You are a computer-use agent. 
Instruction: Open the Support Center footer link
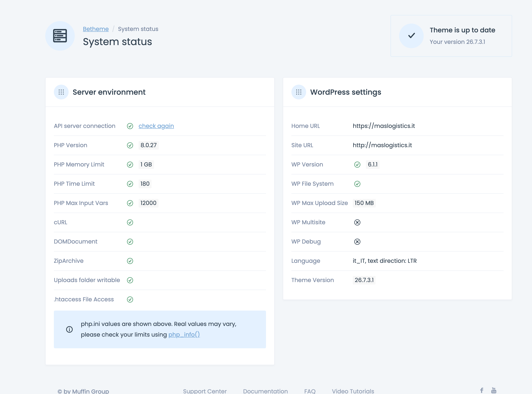pyautogui.click(x=205, y=391)
